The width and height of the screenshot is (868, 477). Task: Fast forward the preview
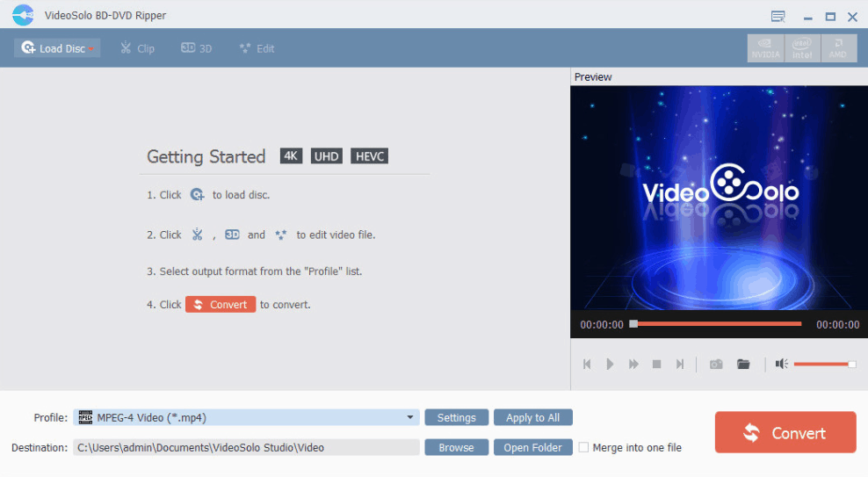click(633, 364)
